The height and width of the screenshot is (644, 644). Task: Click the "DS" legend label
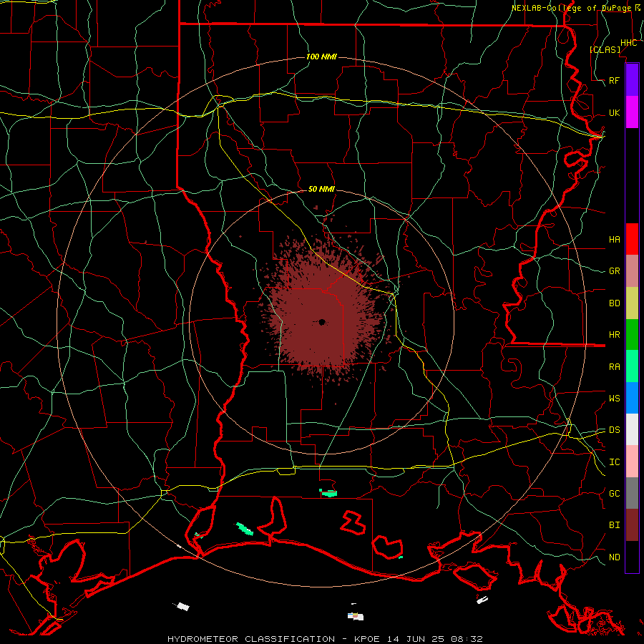[614, 430]
